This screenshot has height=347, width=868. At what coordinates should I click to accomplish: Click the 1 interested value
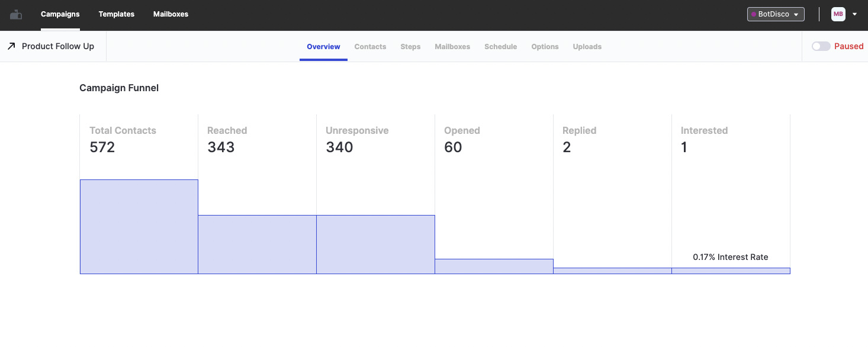[684, 147]
